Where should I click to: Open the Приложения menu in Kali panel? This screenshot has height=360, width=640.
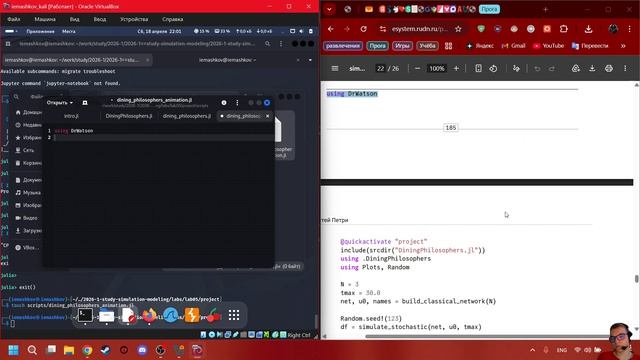[40, 31]
